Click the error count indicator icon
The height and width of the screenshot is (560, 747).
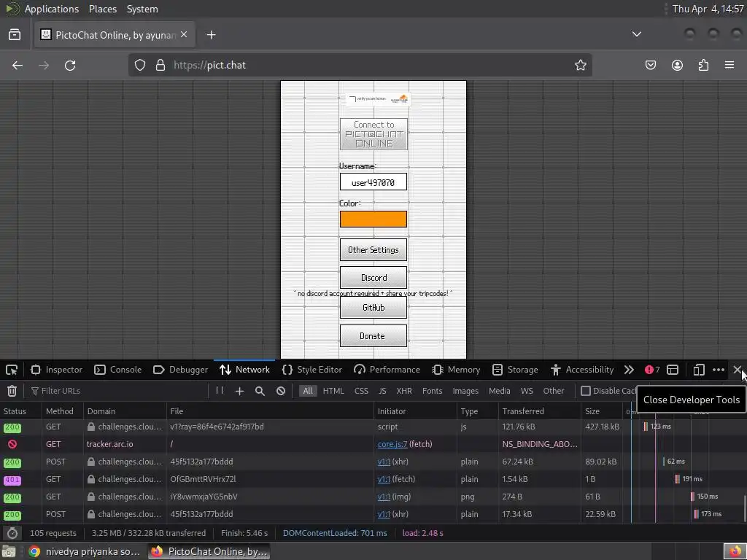tap(652, 370)
